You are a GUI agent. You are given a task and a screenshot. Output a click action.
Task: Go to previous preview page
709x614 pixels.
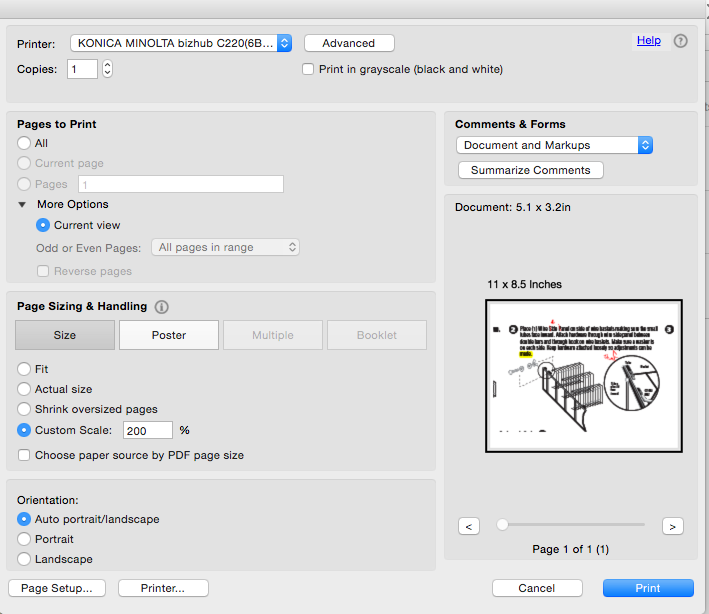(x=469, y=526)
